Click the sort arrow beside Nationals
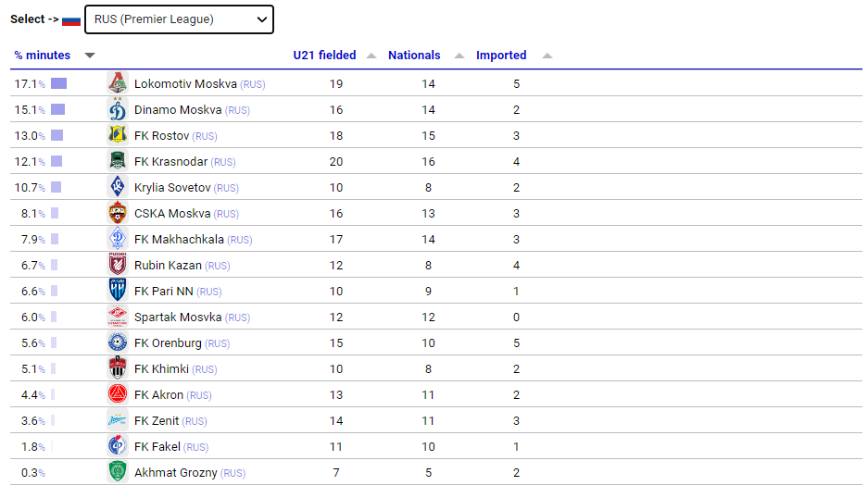868x498 pixels. pos(459,56)
